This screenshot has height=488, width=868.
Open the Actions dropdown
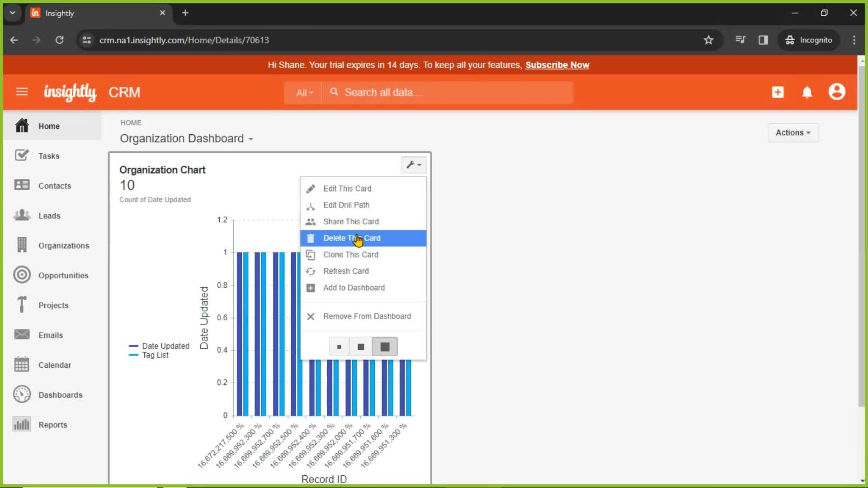tap(793, 132)
